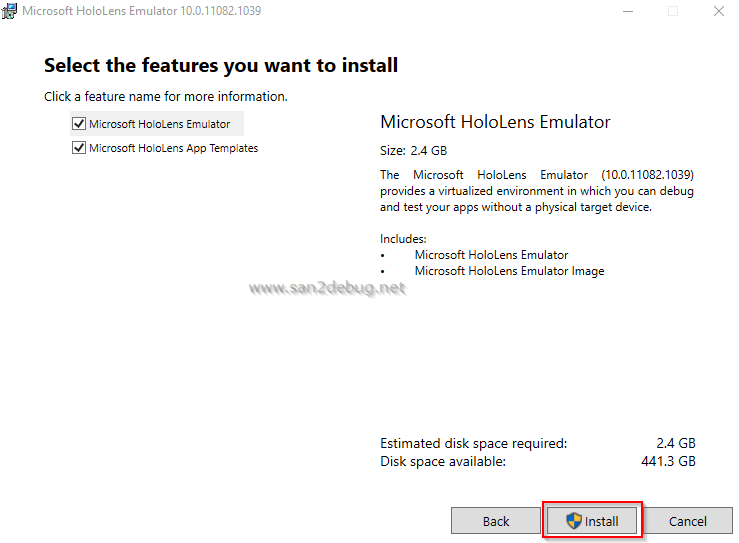Click the UAC shield icon on Install
Viewport: 739px width, 543px height.
(574, 521)
